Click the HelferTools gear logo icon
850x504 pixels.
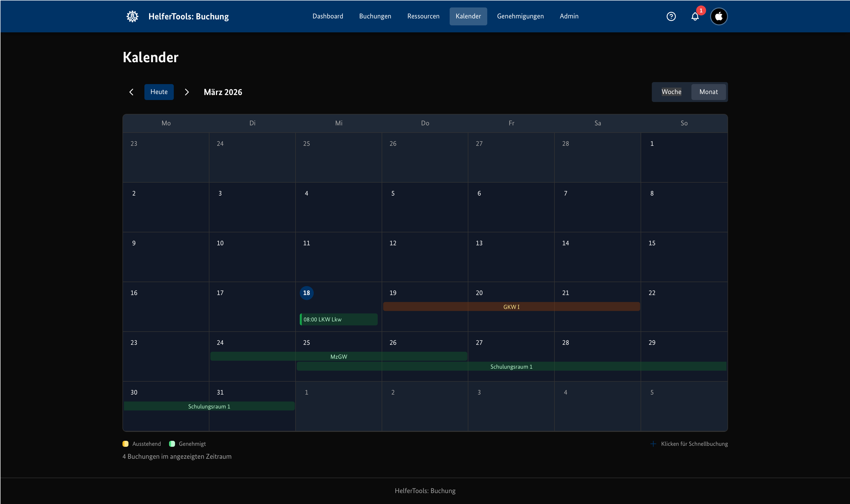(132, 16)
